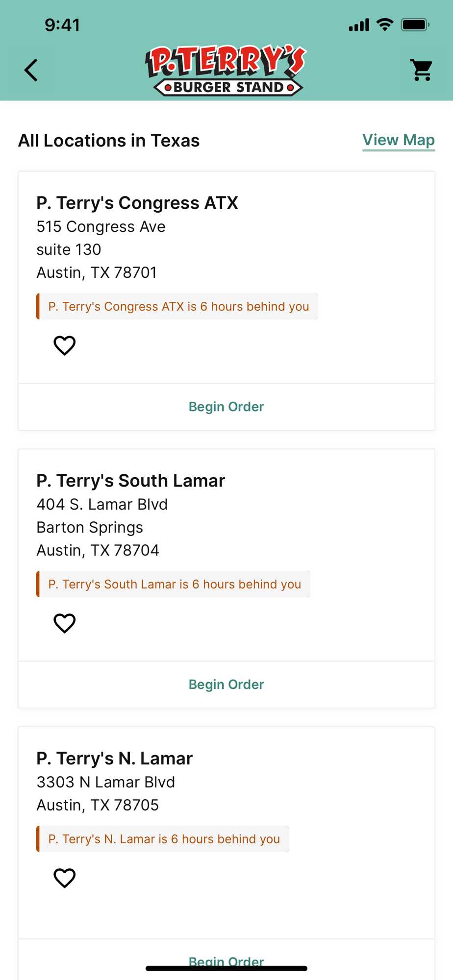The image size is (453, 980).
Task: Tap the N. Lamar time difference notice
Action: tap(163, 839)
